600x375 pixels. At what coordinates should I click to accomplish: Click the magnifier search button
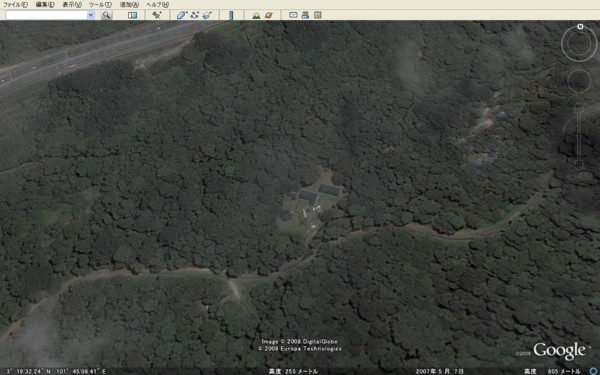[x=106, y=15]
